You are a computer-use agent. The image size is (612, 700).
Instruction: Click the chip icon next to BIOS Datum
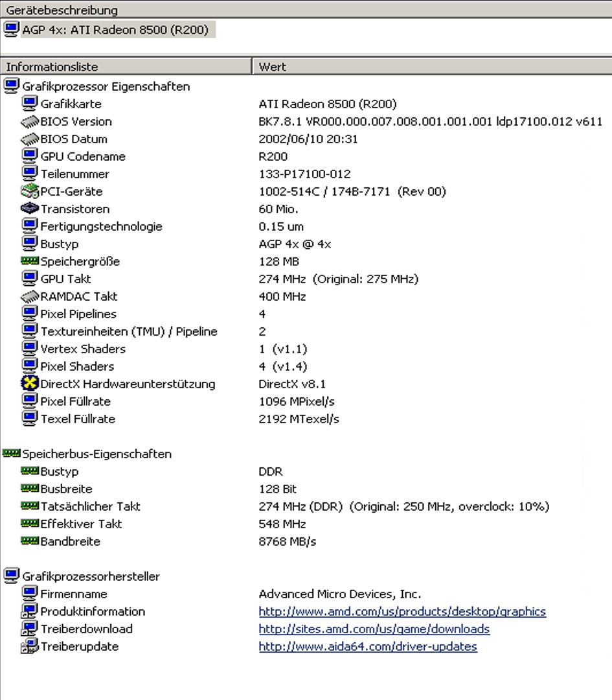29,139
